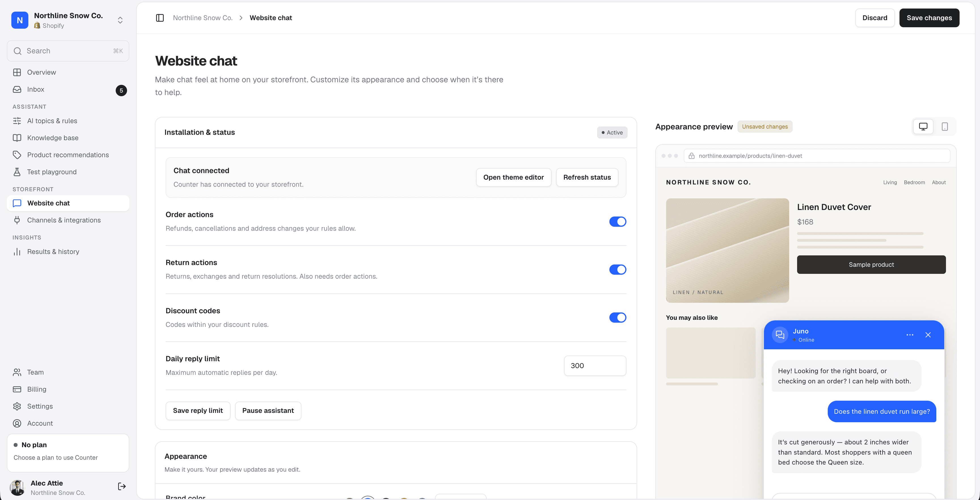Close the Juno chat widget
The width and height of the screenshot is (980, 500).
click(x=928, y=335)
